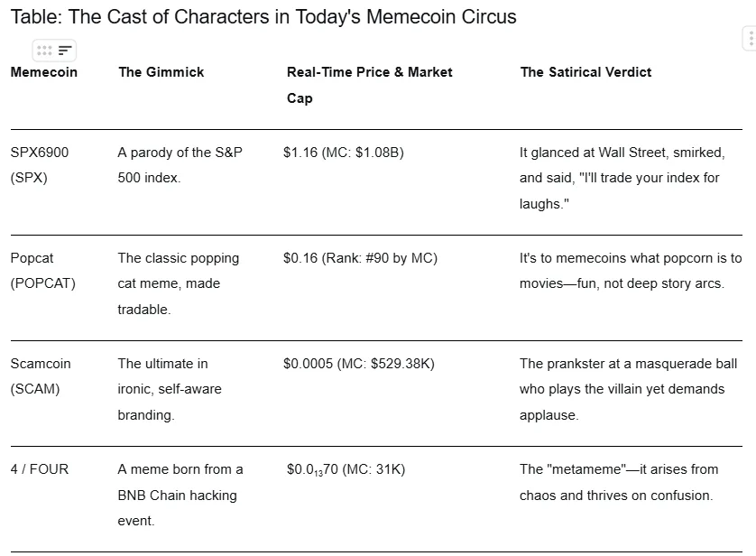Click the masquerade ball prankster verdict cell

(x=628, y=389)
